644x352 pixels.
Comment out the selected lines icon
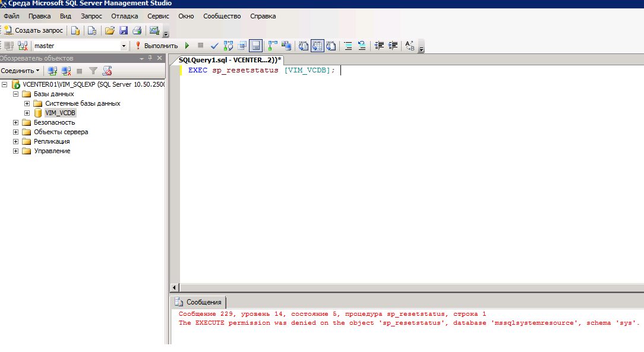pos(348,46)
